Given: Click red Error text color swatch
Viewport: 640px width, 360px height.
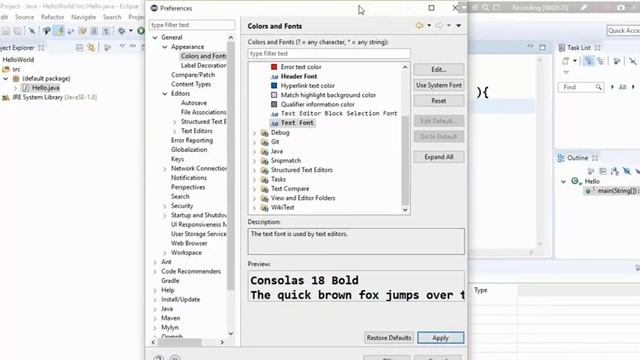Looking at the screenshot, I should (x=274, y=67).
